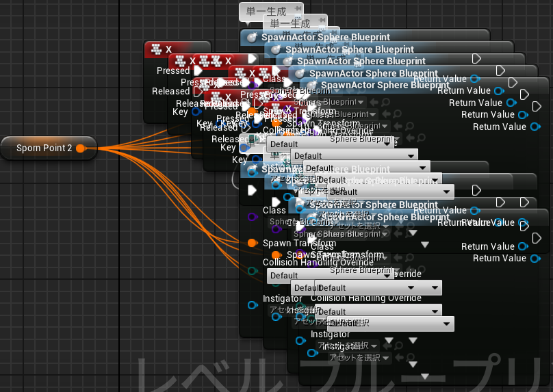Click the Instigator pin on the rear lower SpawnActor node
Image resolution: width=553 pixels, height=392 pixels.
[x=253, y=305]
